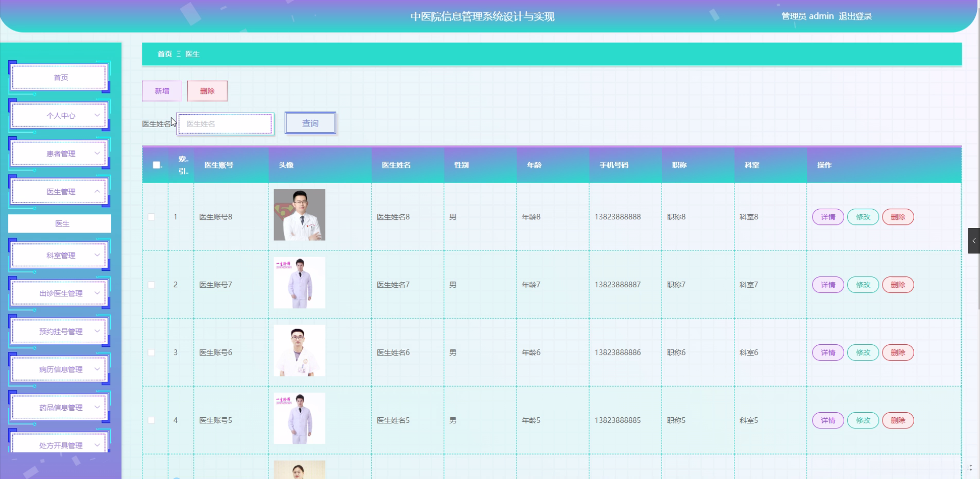Open the avatar photo of 医生姓名5
This screenshot has width=980, height=479.
point(299,418)
